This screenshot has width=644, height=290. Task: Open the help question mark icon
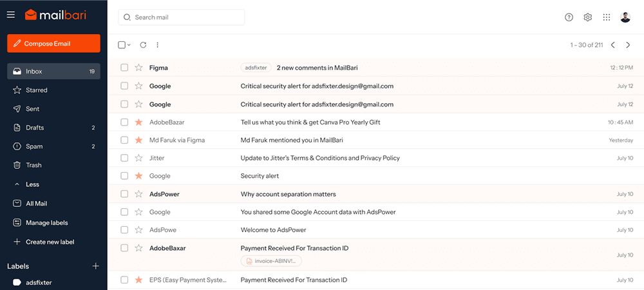pyautogui.click(x=569, y=17)
